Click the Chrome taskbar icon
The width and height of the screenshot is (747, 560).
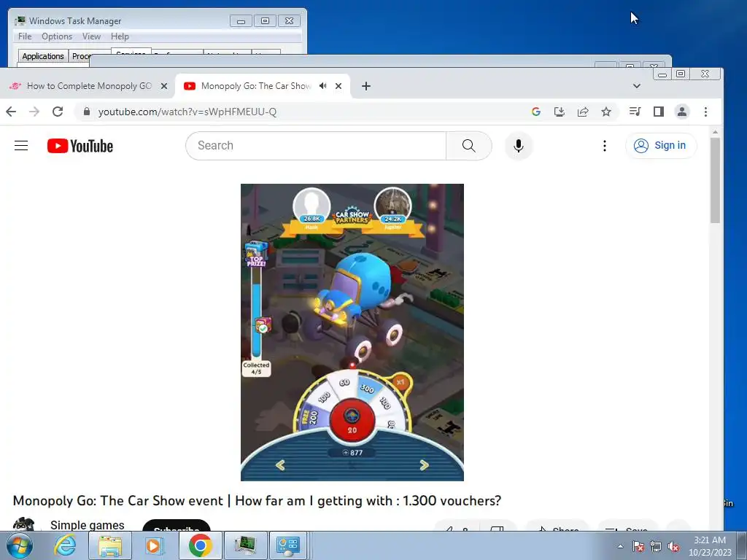(200, 545)
